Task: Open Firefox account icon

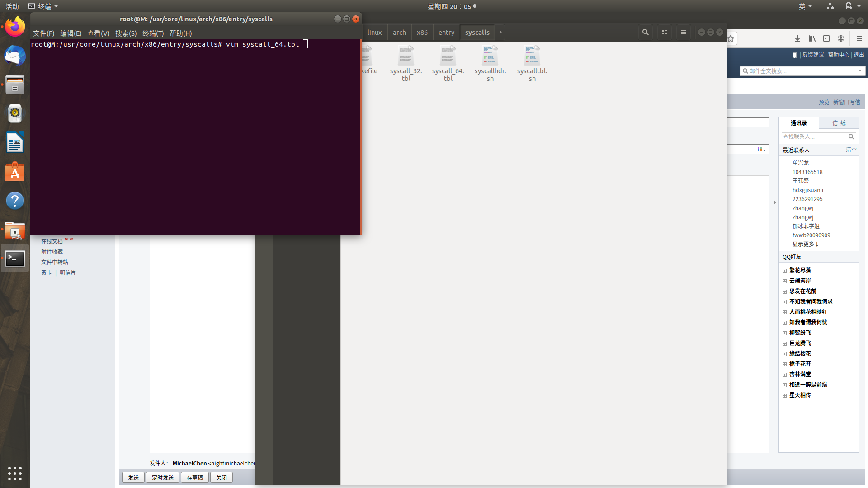Action: point(841,39)
